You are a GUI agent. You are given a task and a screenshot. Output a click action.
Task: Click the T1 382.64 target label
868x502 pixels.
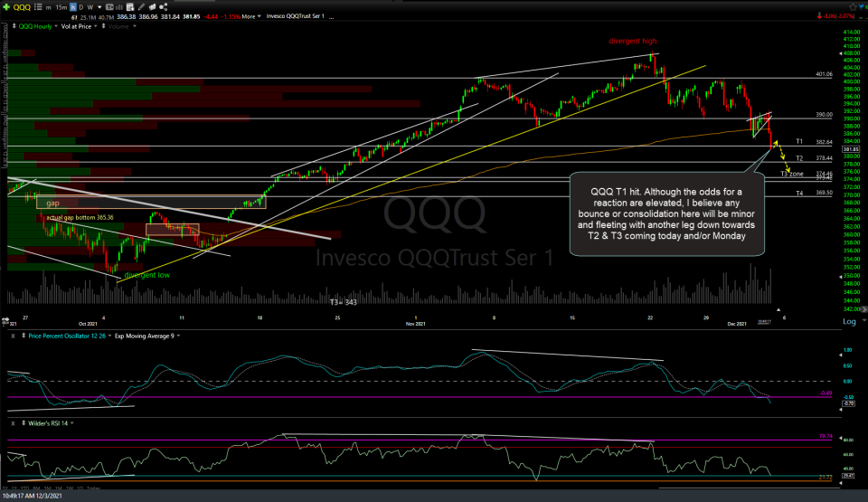815,141
